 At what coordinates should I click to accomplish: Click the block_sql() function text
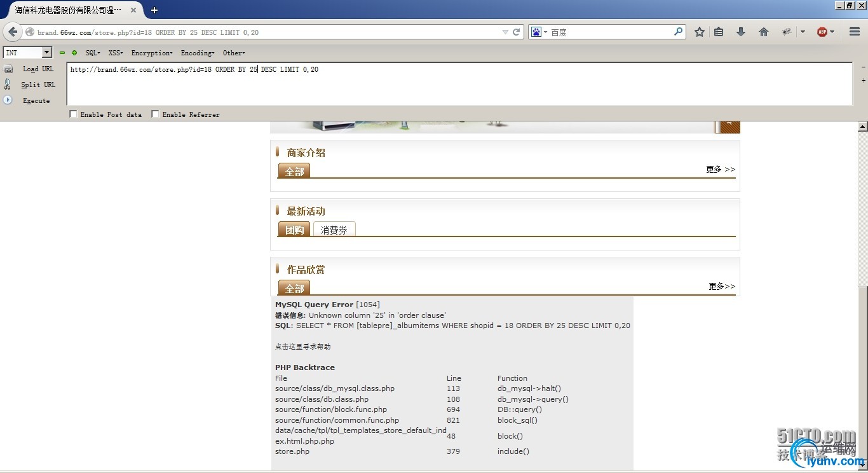[x=517, y=420]
